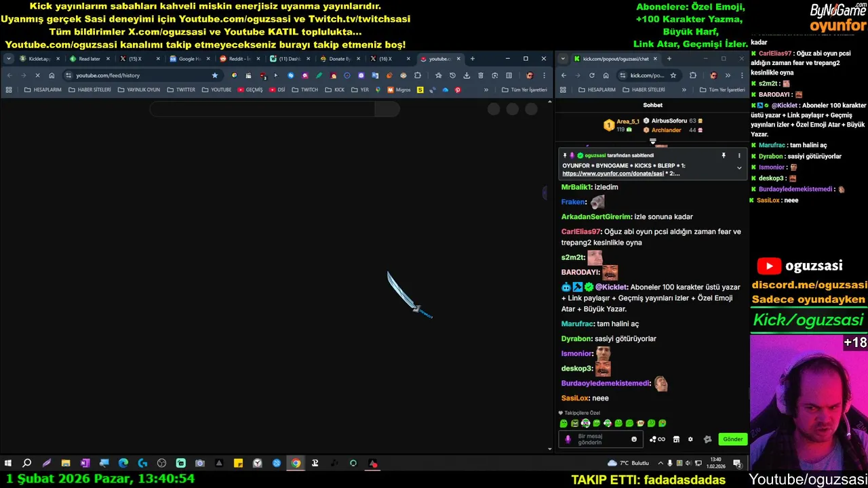The image size is (868, 488).
Task: Open Windows notification center icon
Action: click(x=737, y=464)
